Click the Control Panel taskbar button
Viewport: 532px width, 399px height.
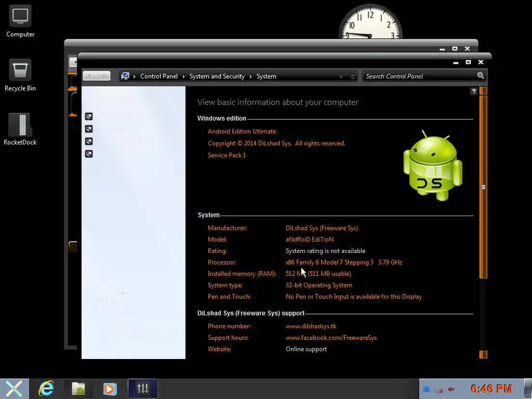pos(143,389)
